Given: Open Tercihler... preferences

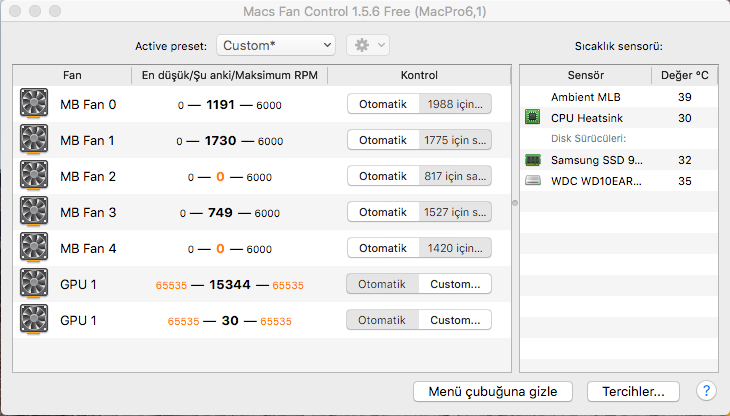Looking at the screenshot, I should pyautogui.click(x=633, y=391).
